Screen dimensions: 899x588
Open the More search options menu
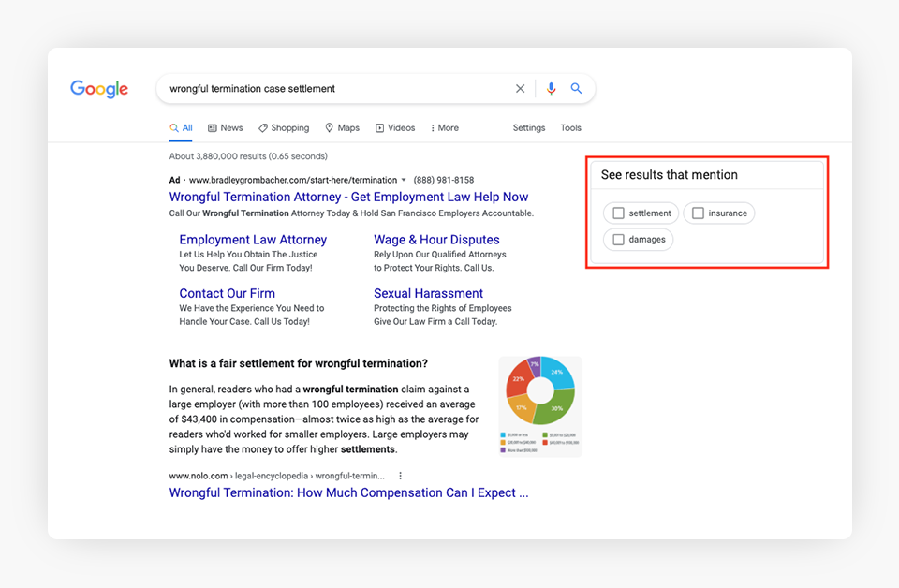[444, 128]
